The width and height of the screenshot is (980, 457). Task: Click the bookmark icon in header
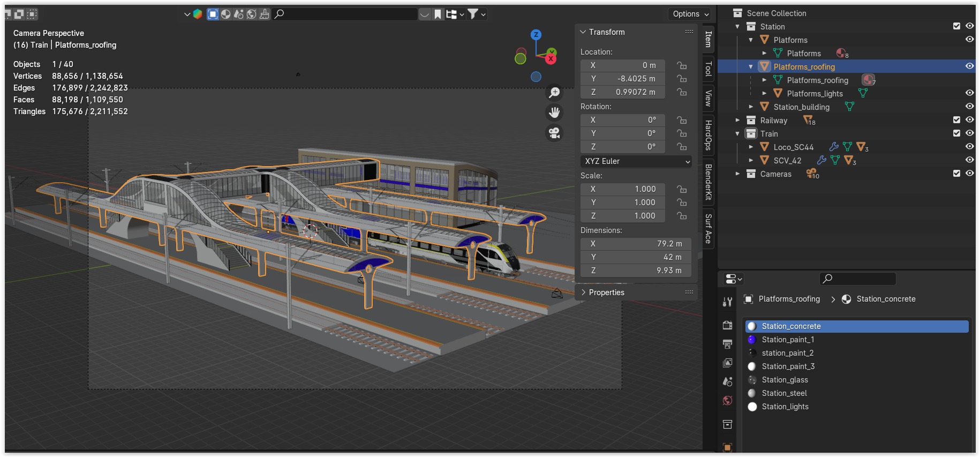click(x=438, y=14)
